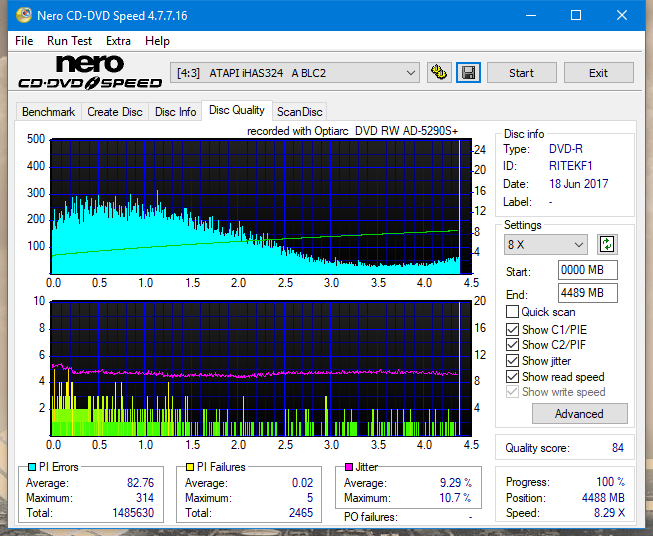Click the Position value 4488 MB
This screenshot has height=536, width=653.
click(x=603, y=498)
